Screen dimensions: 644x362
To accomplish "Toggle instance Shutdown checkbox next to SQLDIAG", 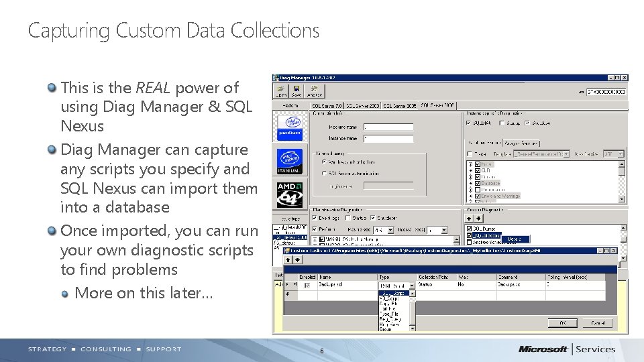I will tap(527, 123).
